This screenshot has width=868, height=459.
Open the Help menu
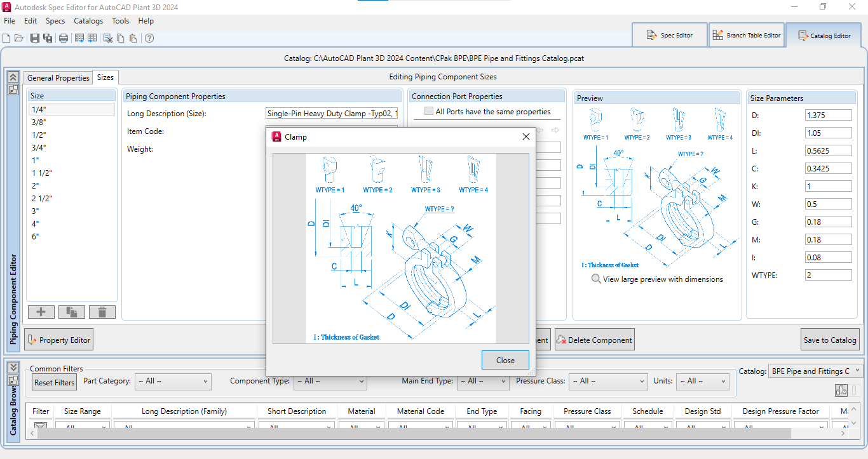coord(146,21)
